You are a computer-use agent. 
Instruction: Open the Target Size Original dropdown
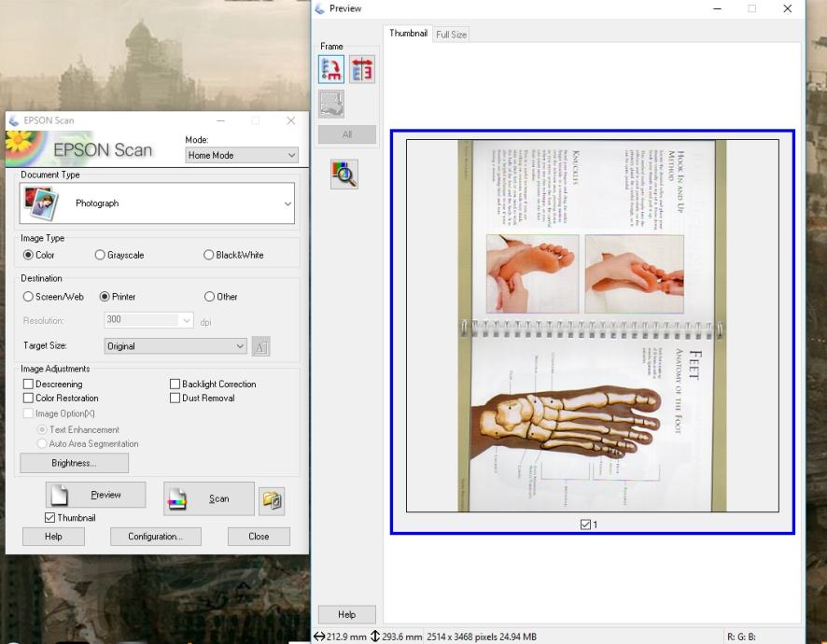(x=175, y=346)
